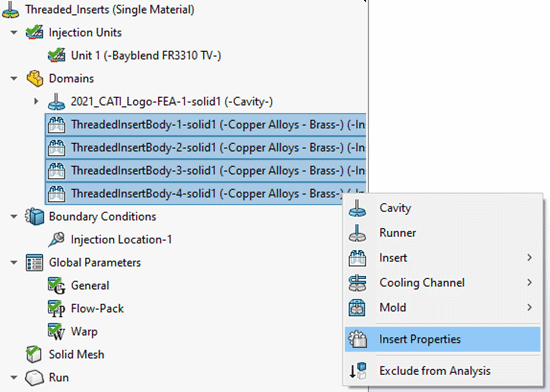Select Injection Location-1 in the tree
This screenshot has height=392, width=550.
(121, 239)
